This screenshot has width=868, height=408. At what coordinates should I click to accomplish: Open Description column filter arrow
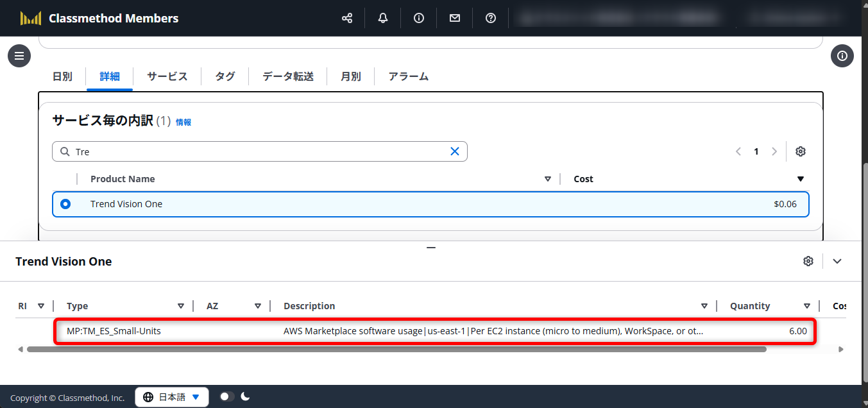pos(704,306)
